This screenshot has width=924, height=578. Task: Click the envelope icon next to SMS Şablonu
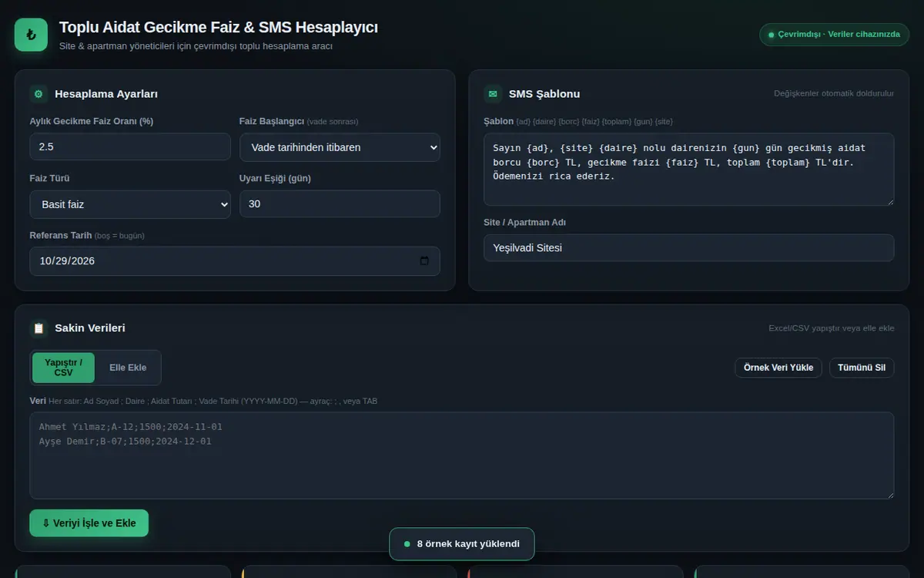pyautogui.click(x=493, y=94)
